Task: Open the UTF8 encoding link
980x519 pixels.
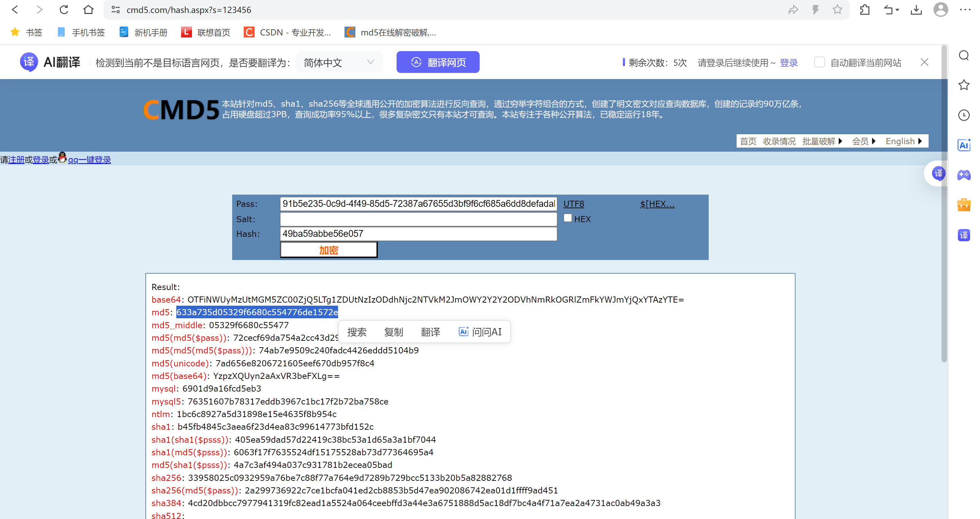Action: coord(573,204)
